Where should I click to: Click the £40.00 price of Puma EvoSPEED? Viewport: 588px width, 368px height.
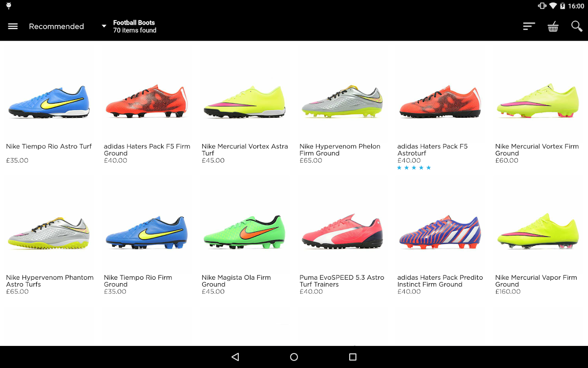(x=311, y=292)
